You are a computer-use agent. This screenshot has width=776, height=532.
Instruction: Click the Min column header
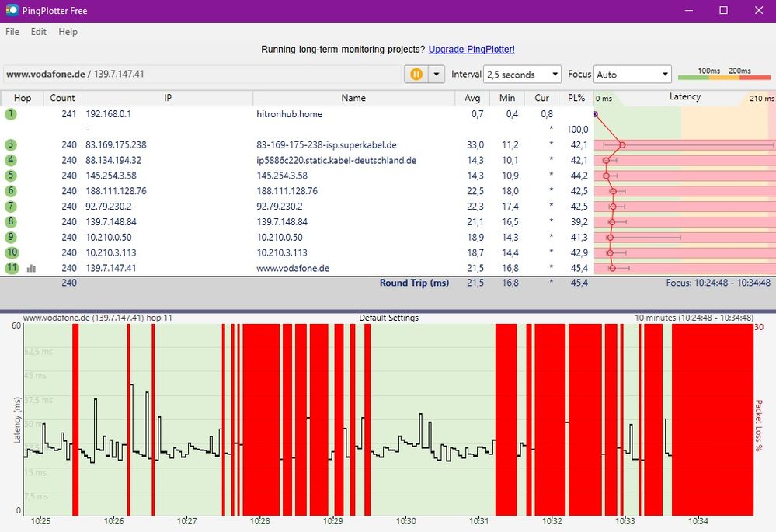(506, 98)
